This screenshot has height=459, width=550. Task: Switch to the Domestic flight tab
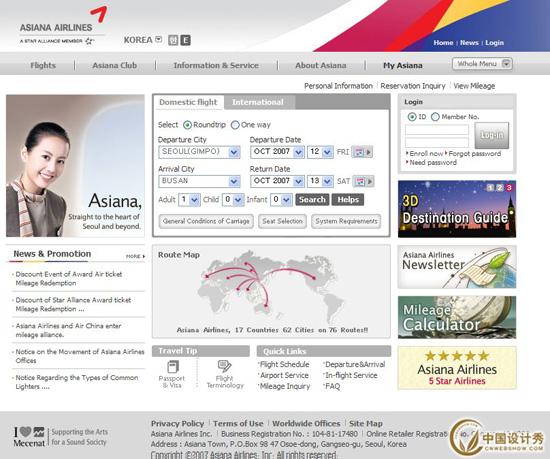pos(188,102)
